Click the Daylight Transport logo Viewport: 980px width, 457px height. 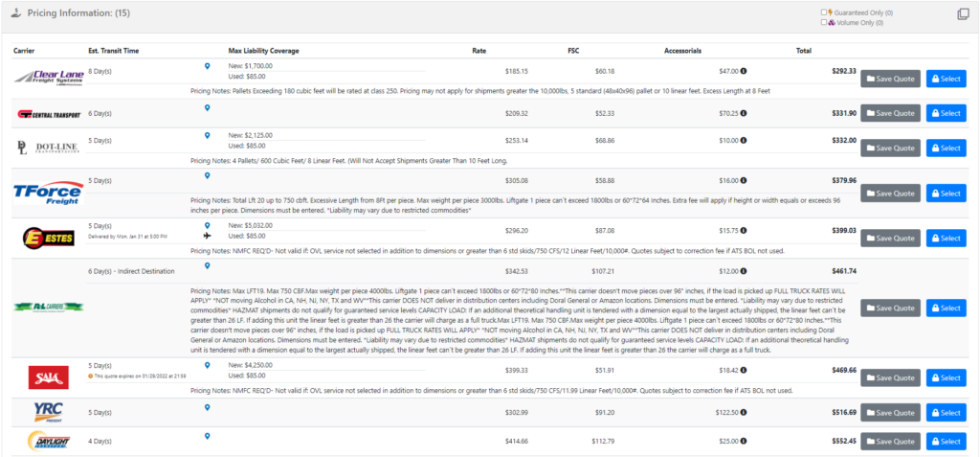coord(48,442)
